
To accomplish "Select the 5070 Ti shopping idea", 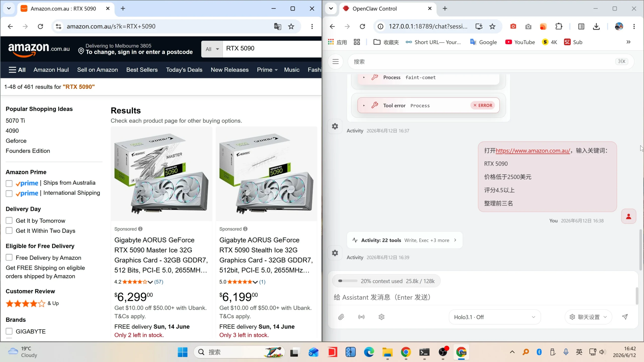I will click(15, 121).
